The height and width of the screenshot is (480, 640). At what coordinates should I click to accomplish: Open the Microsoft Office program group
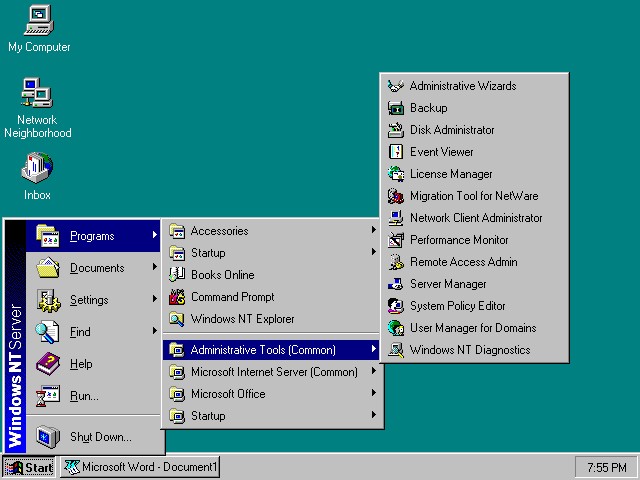271,394
